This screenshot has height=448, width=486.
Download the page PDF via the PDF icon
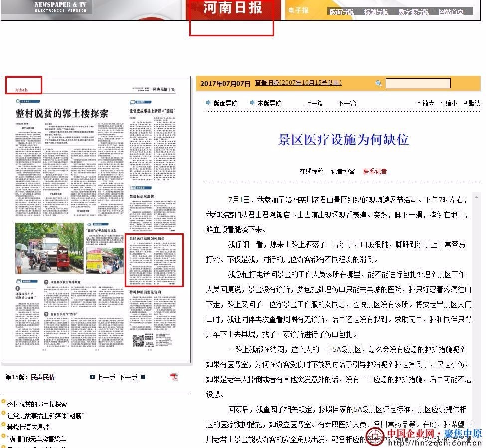[x=174, y=377]
